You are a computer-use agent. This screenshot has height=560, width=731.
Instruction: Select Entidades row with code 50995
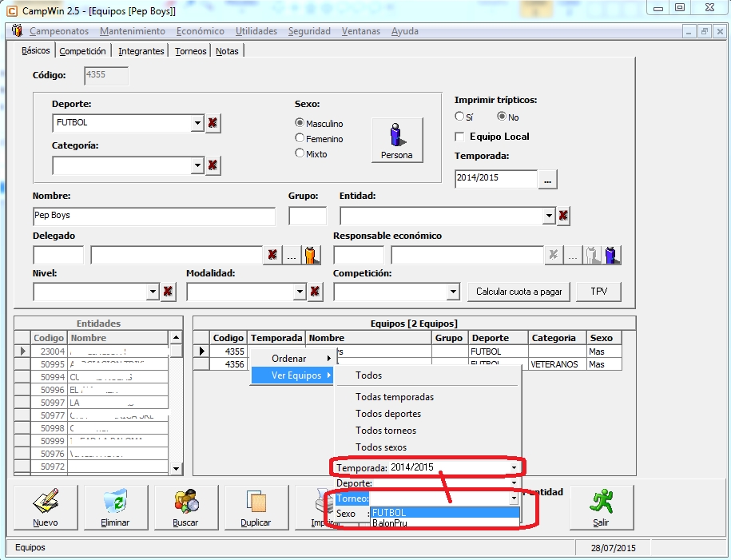[91, 364]
